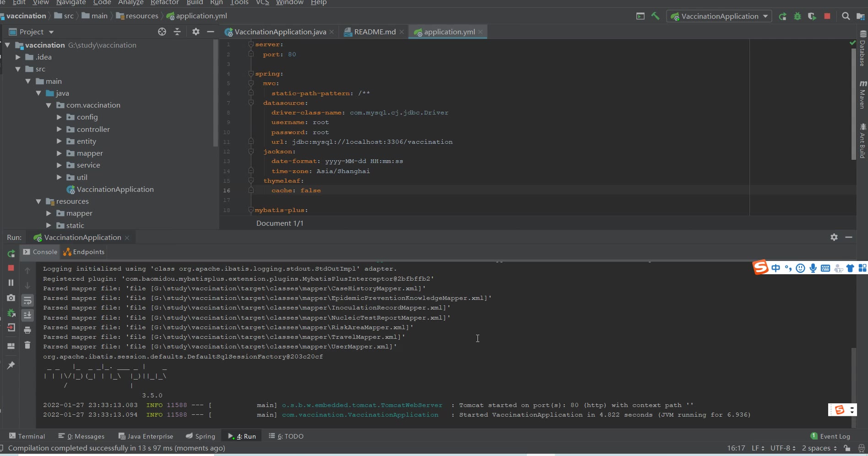
Task: Hide the Project tool window
Action: click(x=211, y=32)
